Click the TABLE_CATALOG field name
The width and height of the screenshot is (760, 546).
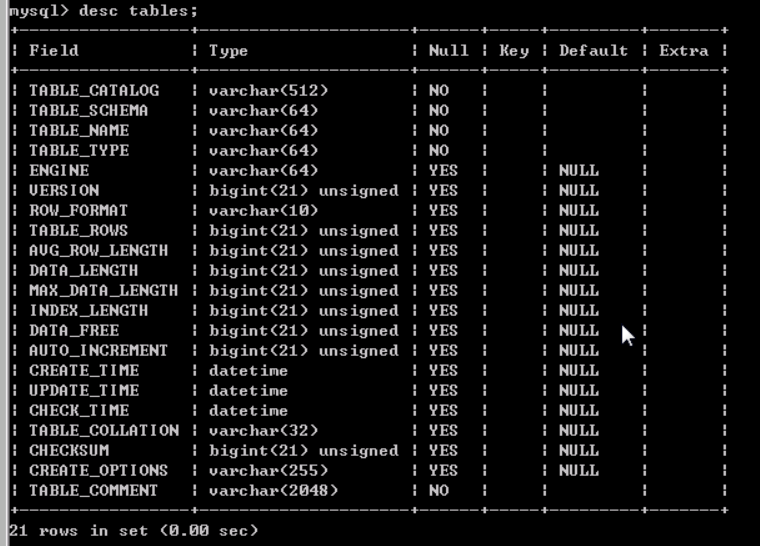[x=94, y=90]
